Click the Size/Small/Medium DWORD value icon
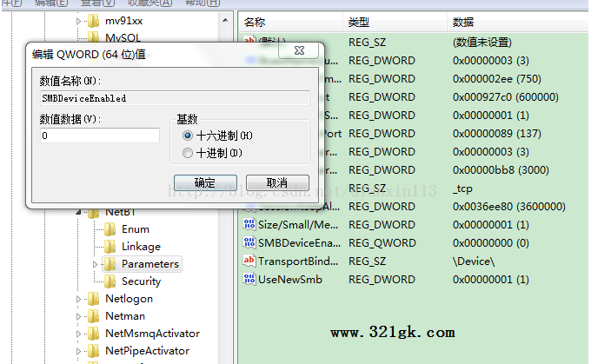 point(249,224)
